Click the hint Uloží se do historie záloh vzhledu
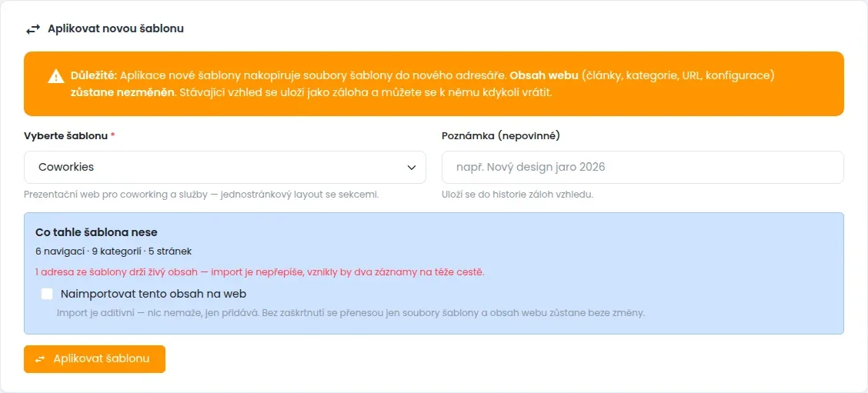868x393 pixels. tap(518, 195)
